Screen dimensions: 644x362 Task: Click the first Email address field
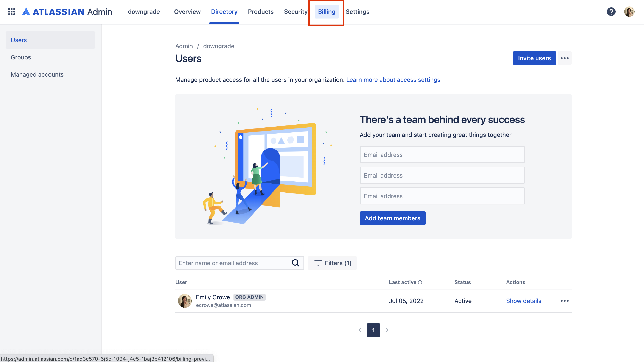pos(442,155)
